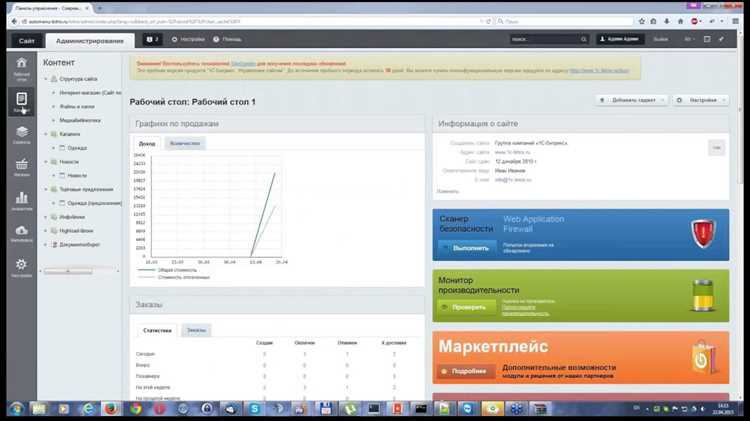Screen dimensions: 750x421
Task: Click the browser downloads arrow icon
Action: (x=667, y=21)
